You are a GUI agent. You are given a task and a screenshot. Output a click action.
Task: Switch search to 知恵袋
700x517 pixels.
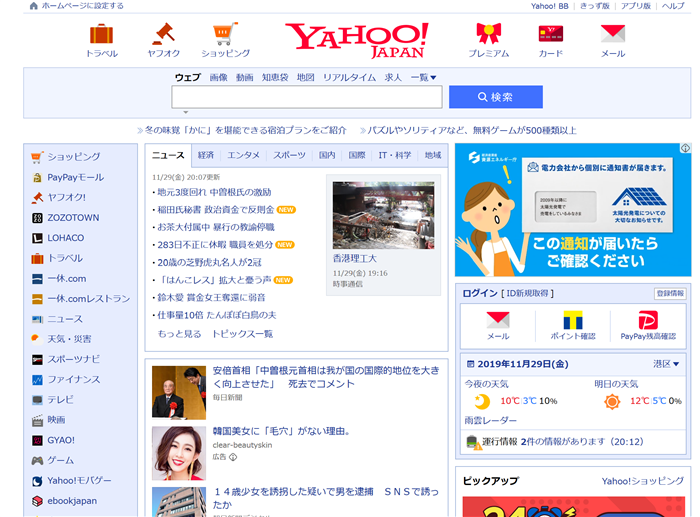275,77
